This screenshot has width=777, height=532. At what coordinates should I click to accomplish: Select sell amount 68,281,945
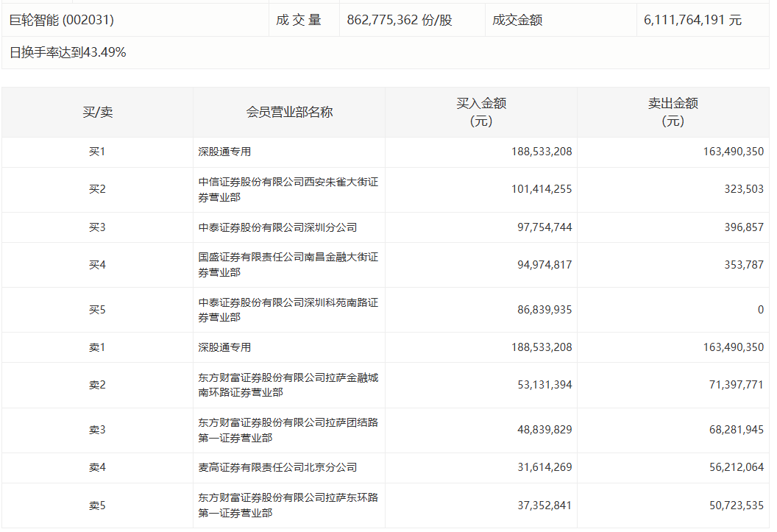[737, 430]
